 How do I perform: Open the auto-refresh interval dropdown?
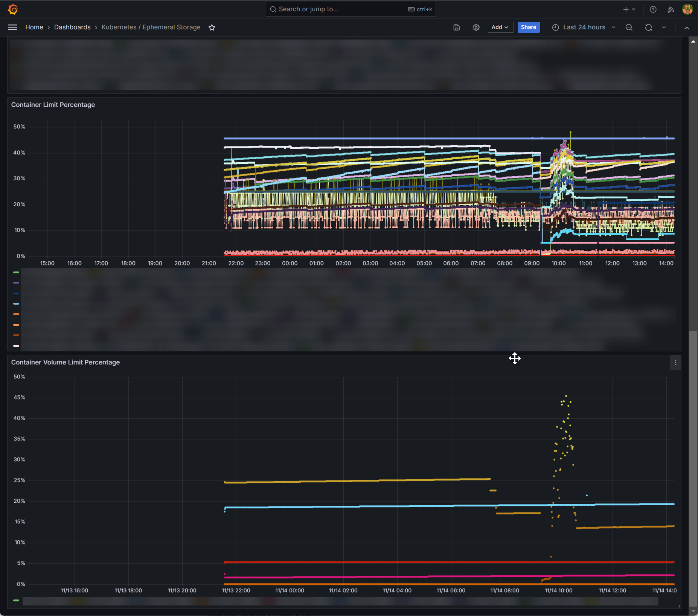pos(664,27)
